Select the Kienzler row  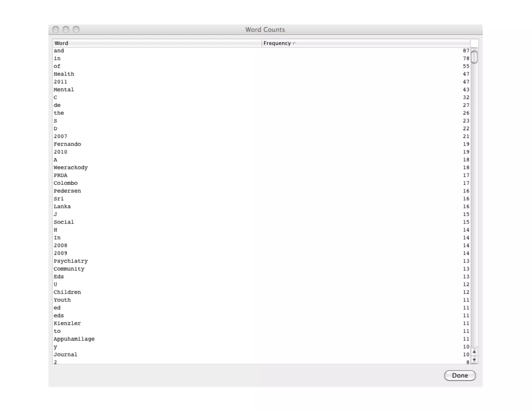click(67, 323)
